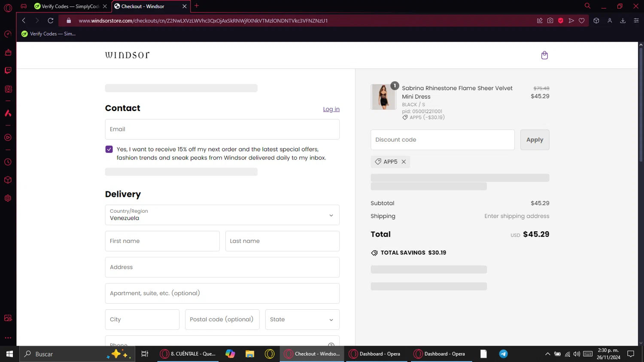Open a new browser tab
Image resolution: width=644 pixels, height=362 pixels.
pos(197,6)
